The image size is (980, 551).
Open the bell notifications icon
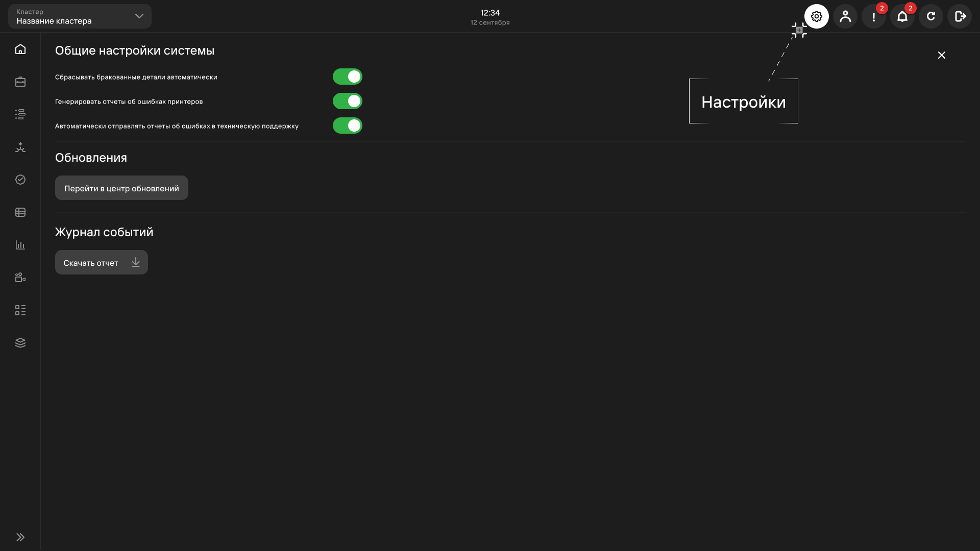(902, 16)
